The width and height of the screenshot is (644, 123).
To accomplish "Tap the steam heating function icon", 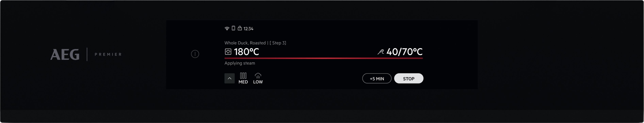I will (x=228, y=52).
